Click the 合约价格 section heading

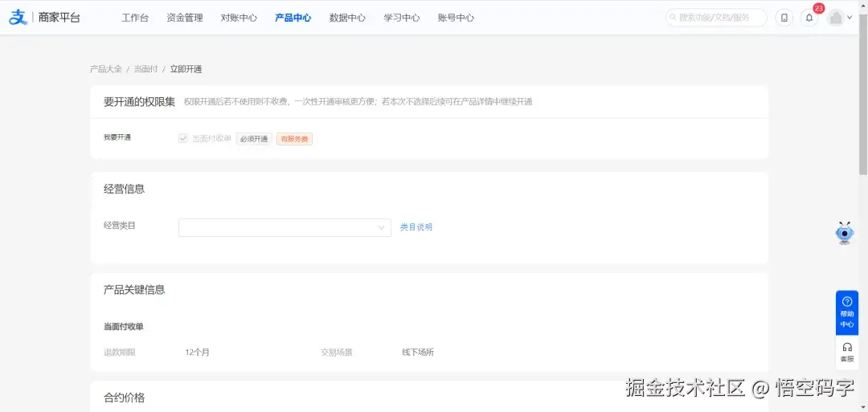pos(124,398)
